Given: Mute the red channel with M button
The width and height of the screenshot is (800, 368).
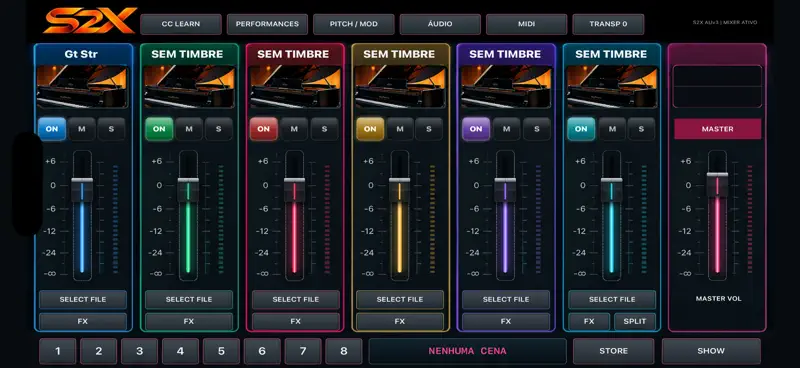Looking at the screenshot, I should [294, 129].
